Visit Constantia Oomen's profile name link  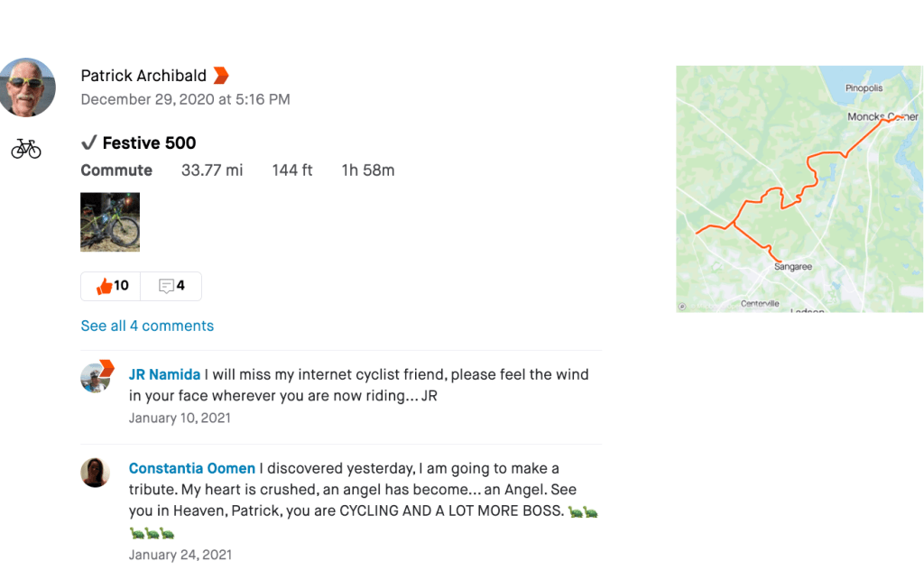(191, 469)
